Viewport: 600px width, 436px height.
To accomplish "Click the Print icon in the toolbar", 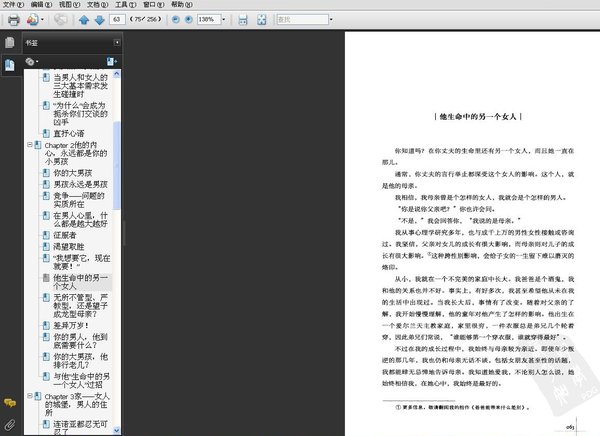I will [14, 20].
